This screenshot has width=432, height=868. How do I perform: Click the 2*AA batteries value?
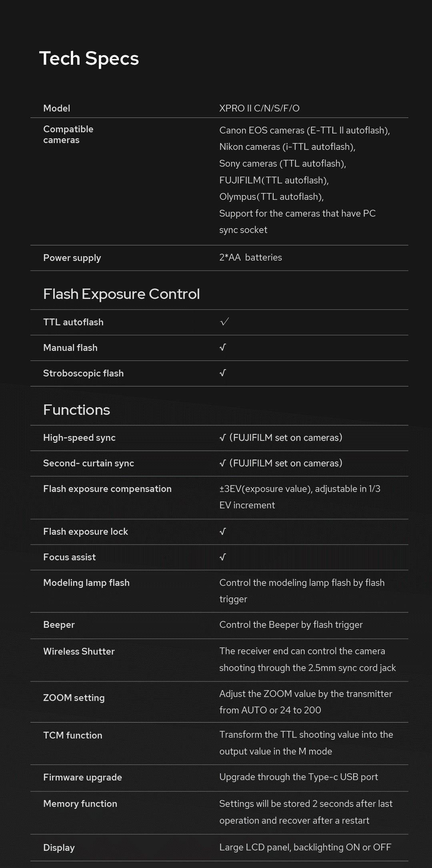click(x=250, y=257)
